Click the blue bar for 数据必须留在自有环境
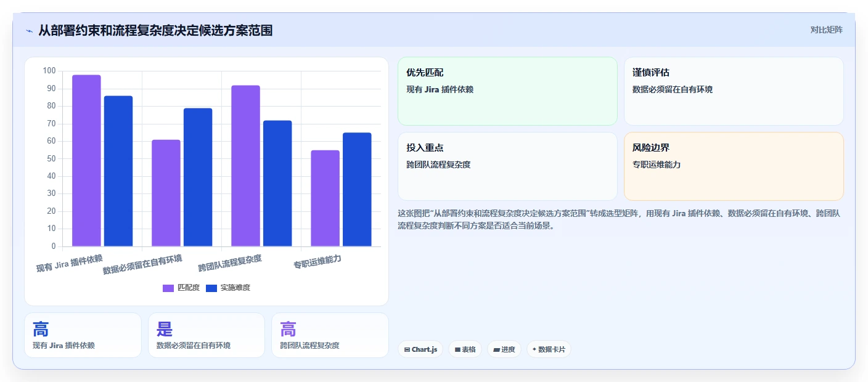Viewport: 868px width, 382px height. [198, 177]
